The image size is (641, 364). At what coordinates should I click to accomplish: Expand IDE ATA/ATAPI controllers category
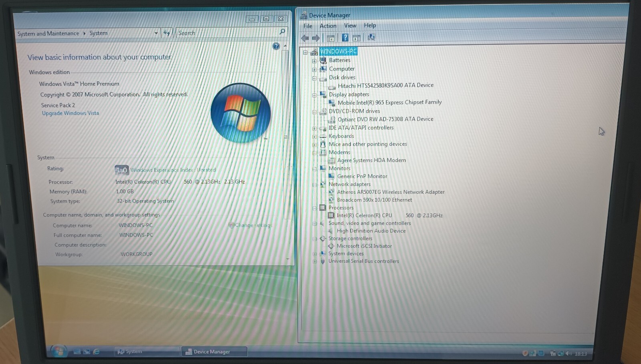(x=314, y=129)
